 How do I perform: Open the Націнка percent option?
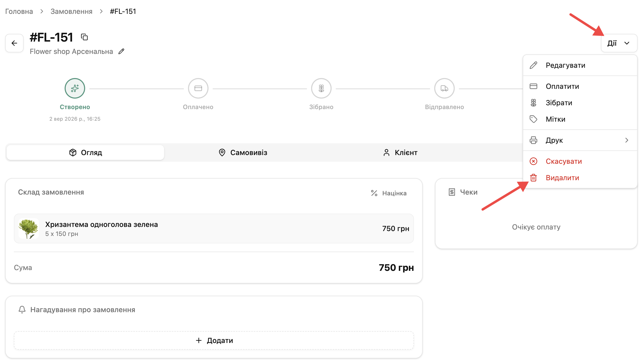(389, 193)
